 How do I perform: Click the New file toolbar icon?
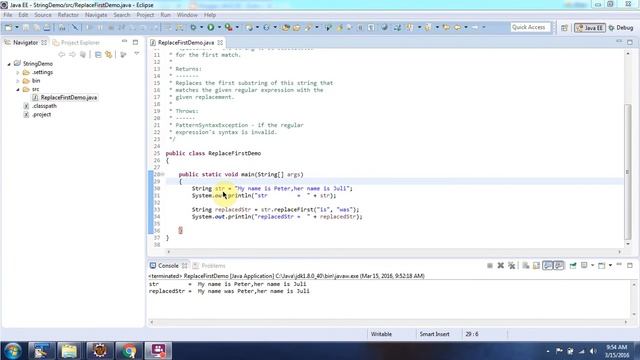tap(8, 27)
